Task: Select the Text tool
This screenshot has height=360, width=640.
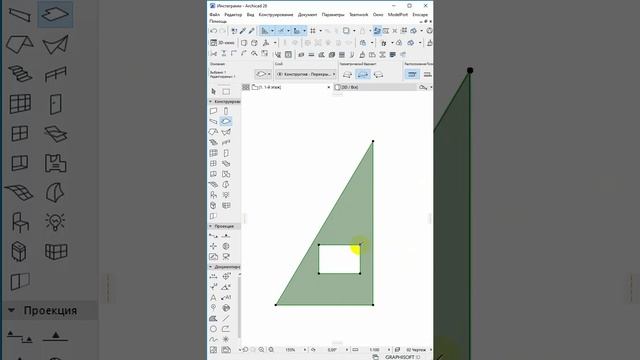Action: click(x=213, y=298)
